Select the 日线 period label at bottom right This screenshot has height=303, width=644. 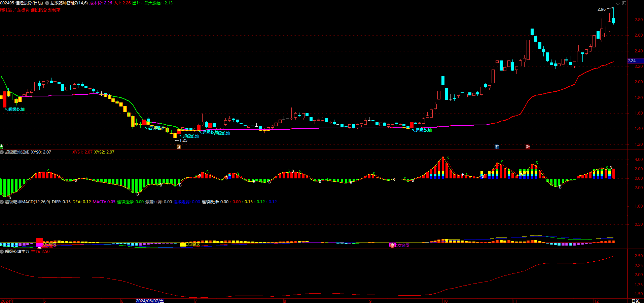coord(636,301)
